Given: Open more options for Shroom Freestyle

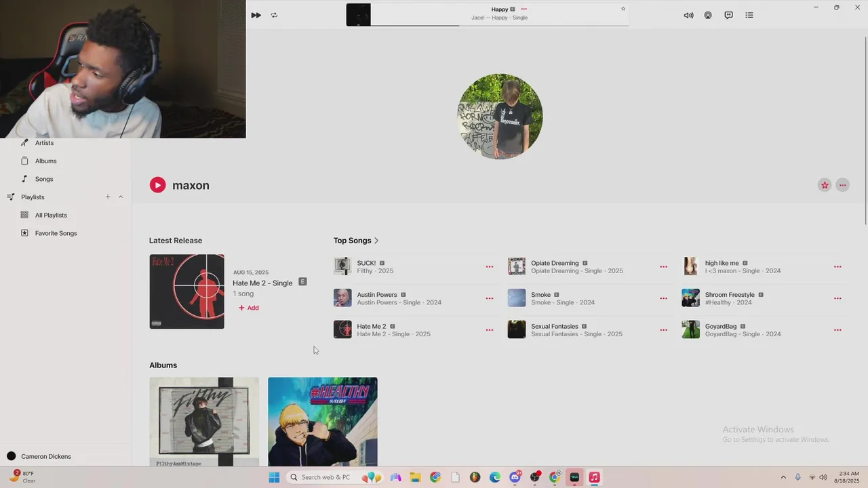Looking at the screenshot, I should coord(837,298).
